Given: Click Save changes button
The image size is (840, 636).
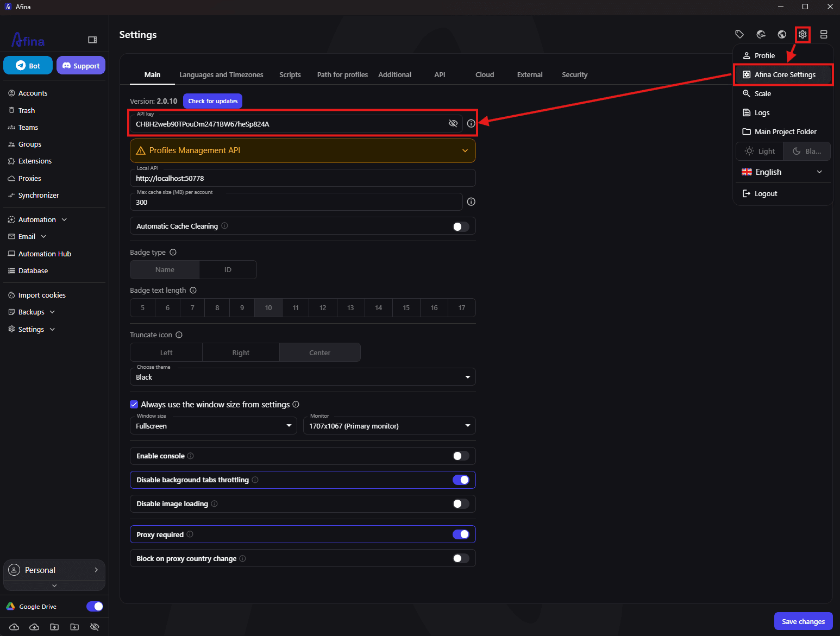Looking at the screenshot, I should tap(803, 621).
